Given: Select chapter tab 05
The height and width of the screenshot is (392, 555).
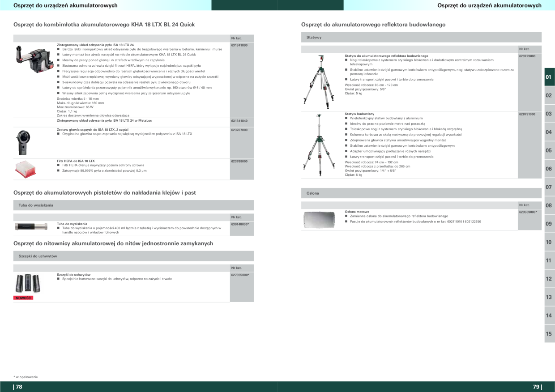Looking at the screenshot, I should point(549,150).
